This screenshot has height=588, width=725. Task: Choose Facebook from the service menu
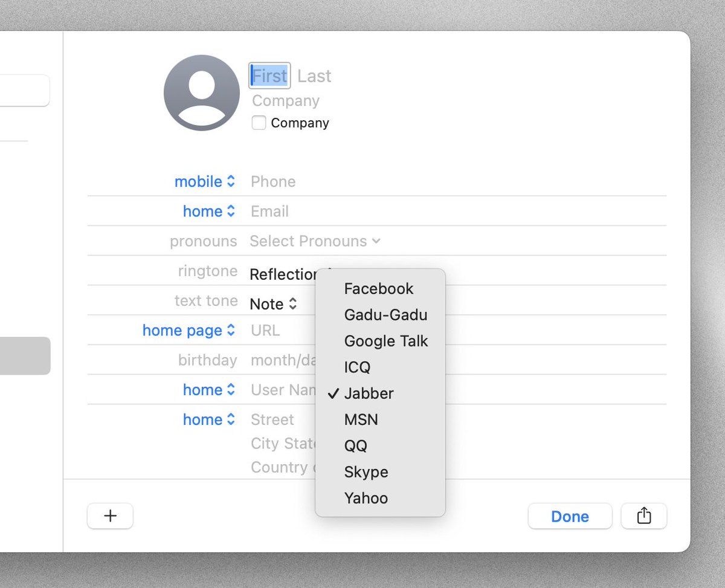coord(380,288)
